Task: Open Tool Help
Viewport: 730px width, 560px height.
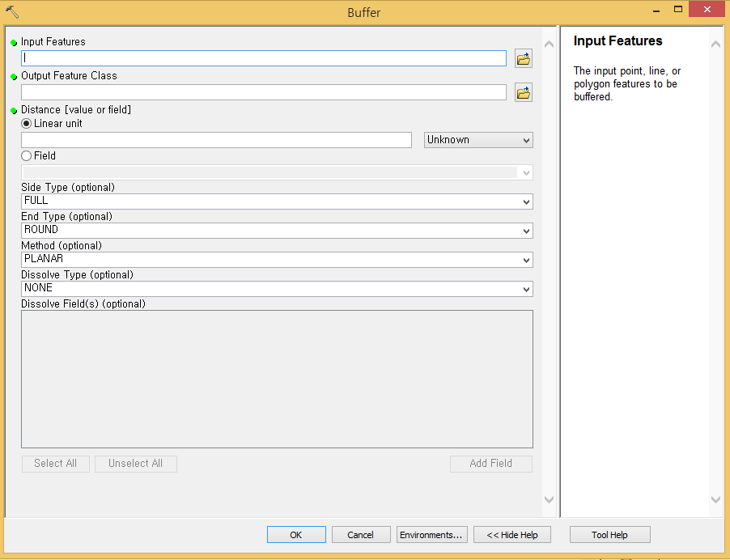Action: pyautogui.click(x=610, y=534)
